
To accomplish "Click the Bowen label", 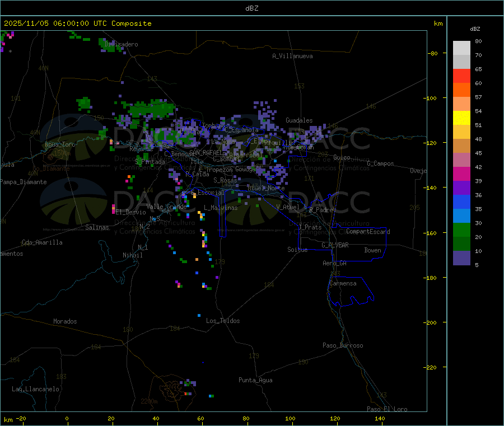I will point(372,250).
